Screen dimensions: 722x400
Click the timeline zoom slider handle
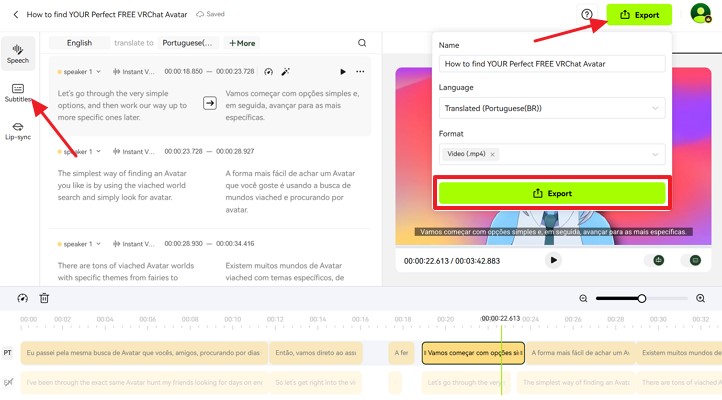(x=642, y=298)
